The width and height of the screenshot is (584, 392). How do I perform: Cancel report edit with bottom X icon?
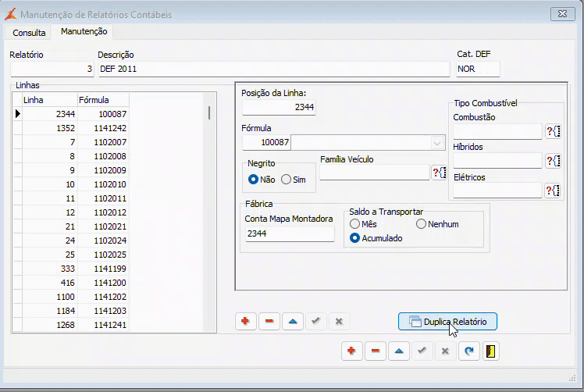445,351
